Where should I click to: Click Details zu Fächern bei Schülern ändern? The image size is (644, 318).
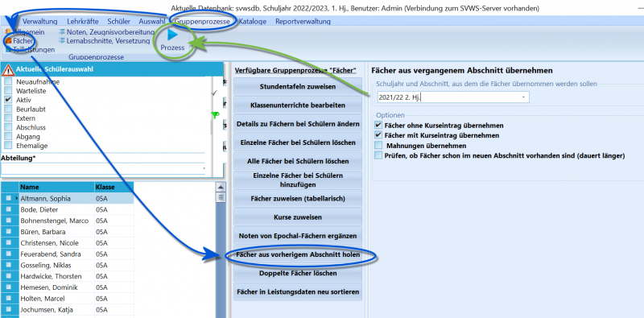(x=298, y=124)
